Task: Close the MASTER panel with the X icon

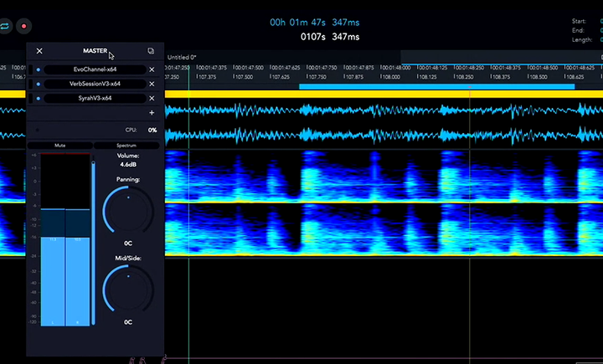Action: point(39,51)
